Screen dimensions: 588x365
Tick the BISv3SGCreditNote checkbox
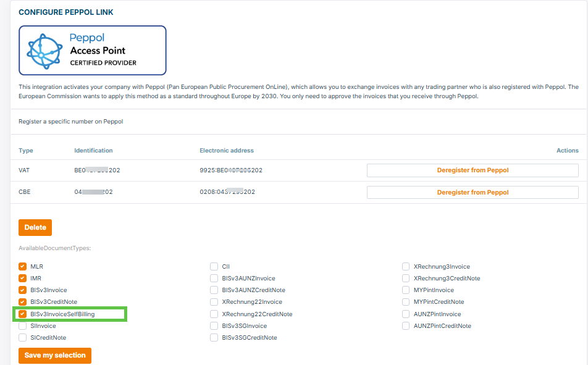pos(214,337)
